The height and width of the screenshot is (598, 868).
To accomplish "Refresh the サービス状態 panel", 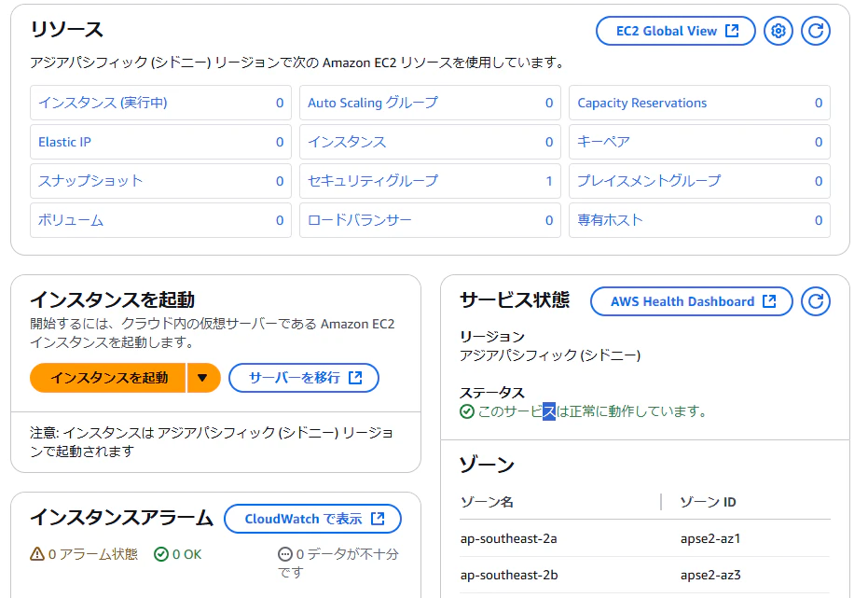I will (x=816, y=301).
